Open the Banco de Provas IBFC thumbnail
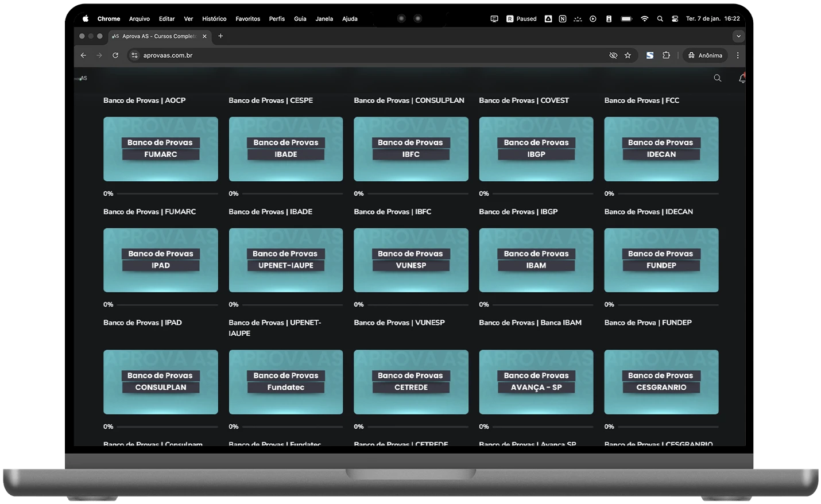The image size is (821, 504). [x=411, y=149]
